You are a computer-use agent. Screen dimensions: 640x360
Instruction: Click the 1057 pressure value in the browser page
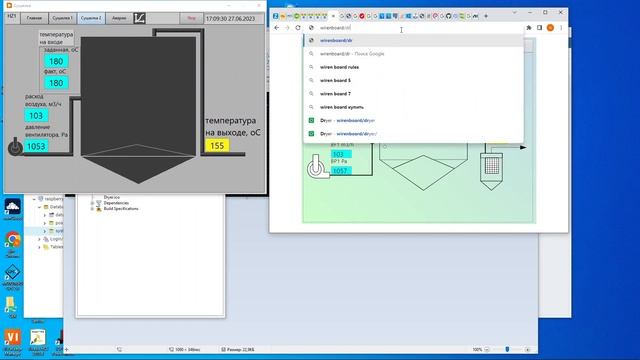tap(340, 171)
